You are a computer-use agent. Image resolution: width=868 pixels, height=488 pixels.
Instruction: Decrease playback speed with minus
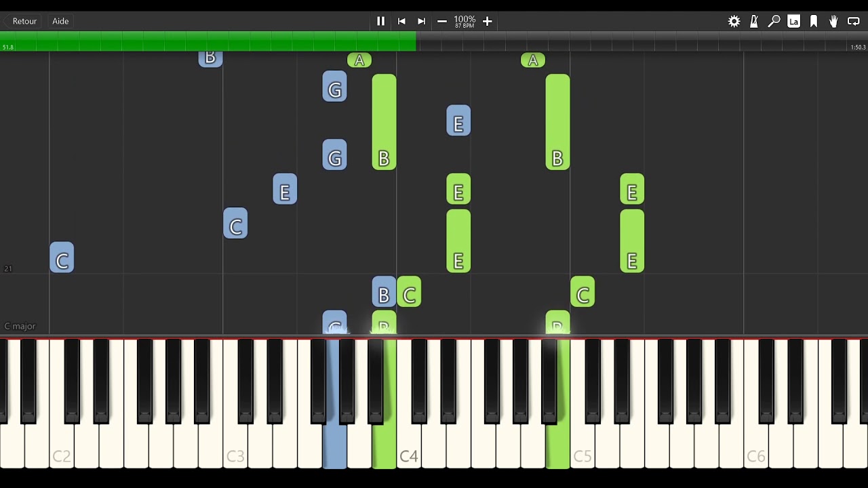click(x=442, y=21)
